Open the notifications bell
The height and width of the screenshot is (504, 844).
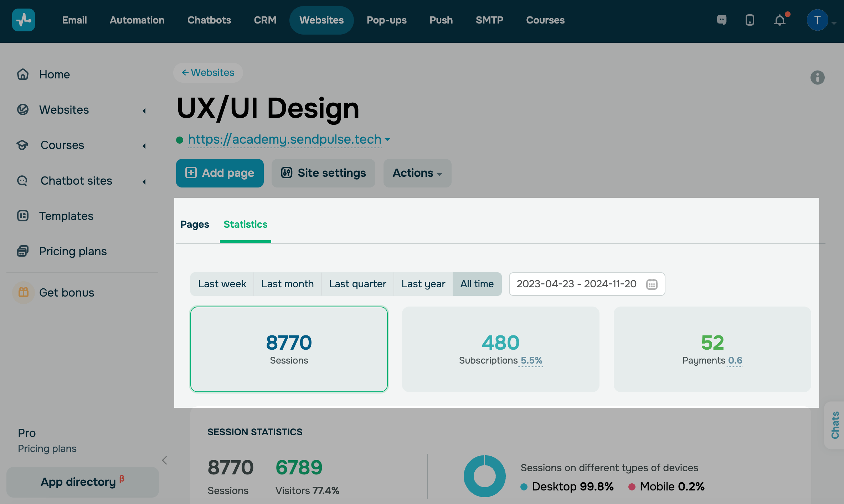(x=780, y=20)
